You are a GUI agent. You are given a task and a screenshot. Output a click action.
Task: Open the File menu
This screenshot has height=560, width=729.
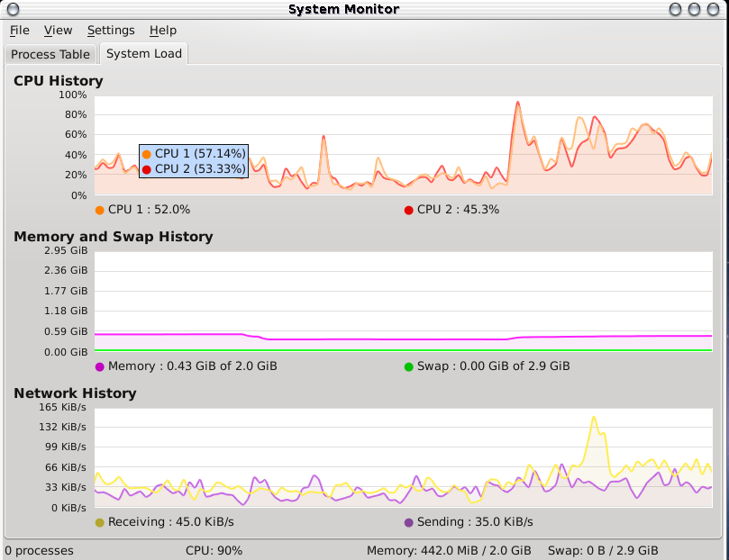coord(19,31)
